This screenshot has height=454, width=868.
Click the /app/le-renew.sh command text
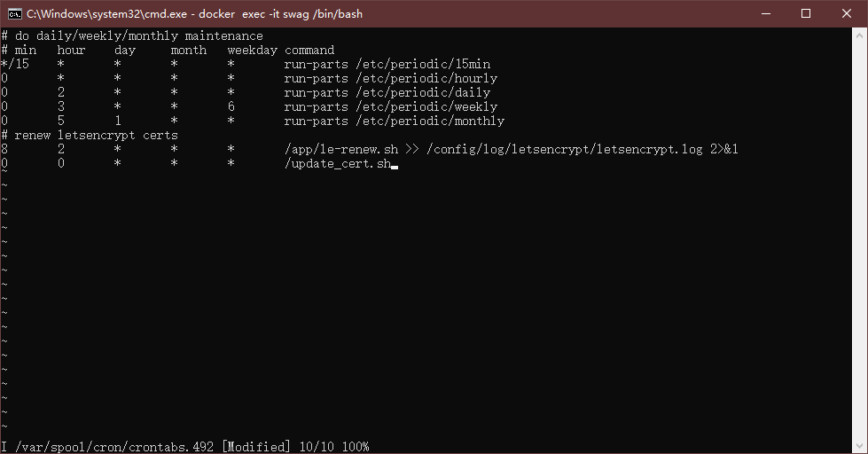(341, 150)
